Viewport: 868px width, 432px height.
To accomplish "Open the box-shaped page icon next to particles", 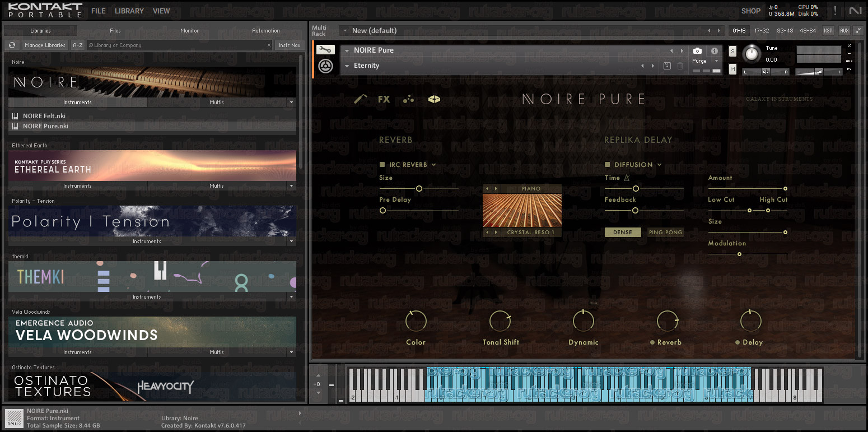I will point(434,99).
